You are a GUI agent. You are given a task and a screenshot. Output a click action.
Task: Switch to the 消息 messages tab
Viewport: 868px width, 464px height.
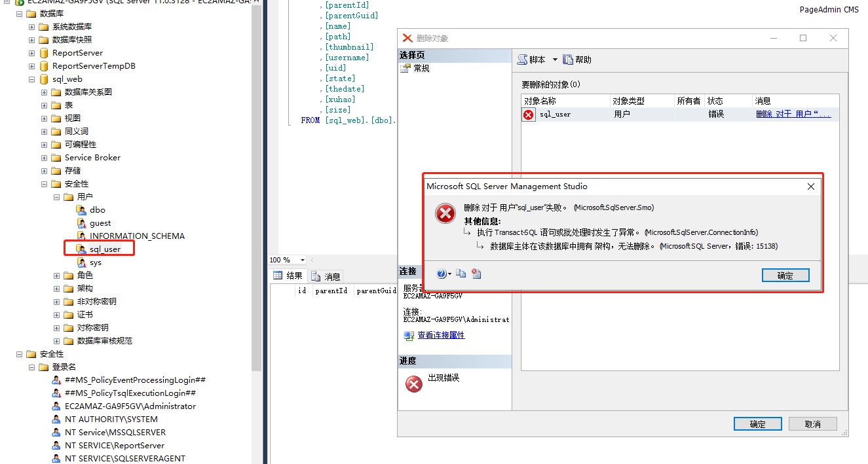point(326,276)
